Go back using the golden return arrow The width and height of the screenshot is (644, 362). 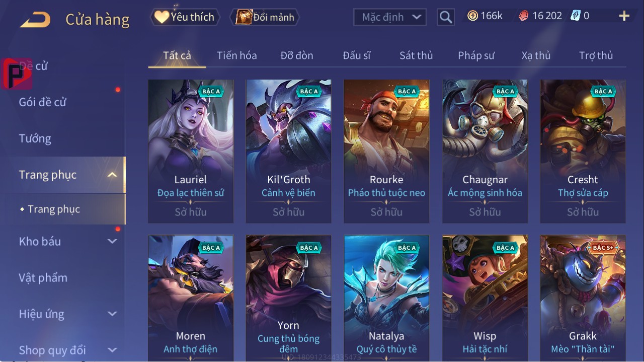point(35,19)
